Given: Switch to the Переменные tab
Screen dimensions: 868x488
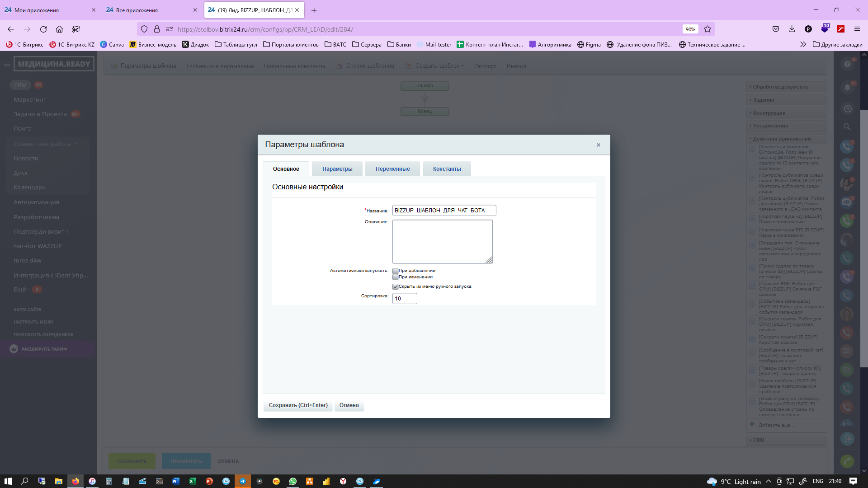Looking at the screenshot, I should click(392, 169).
